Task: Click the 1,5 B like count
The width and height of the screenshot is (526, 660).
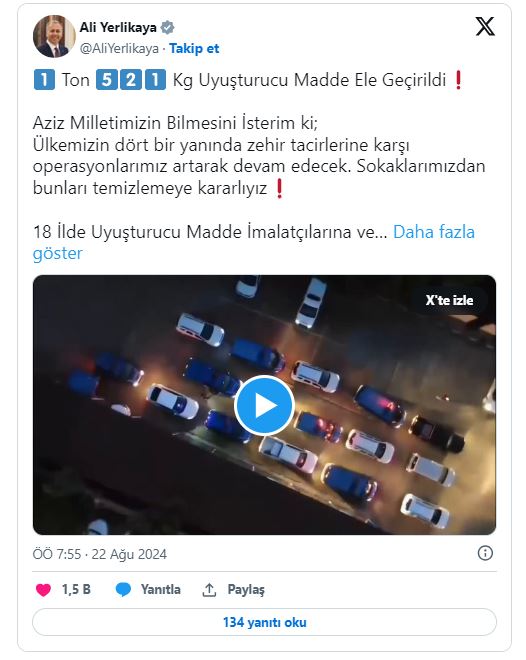Action: pyautogui.click(x=76, y=590)
